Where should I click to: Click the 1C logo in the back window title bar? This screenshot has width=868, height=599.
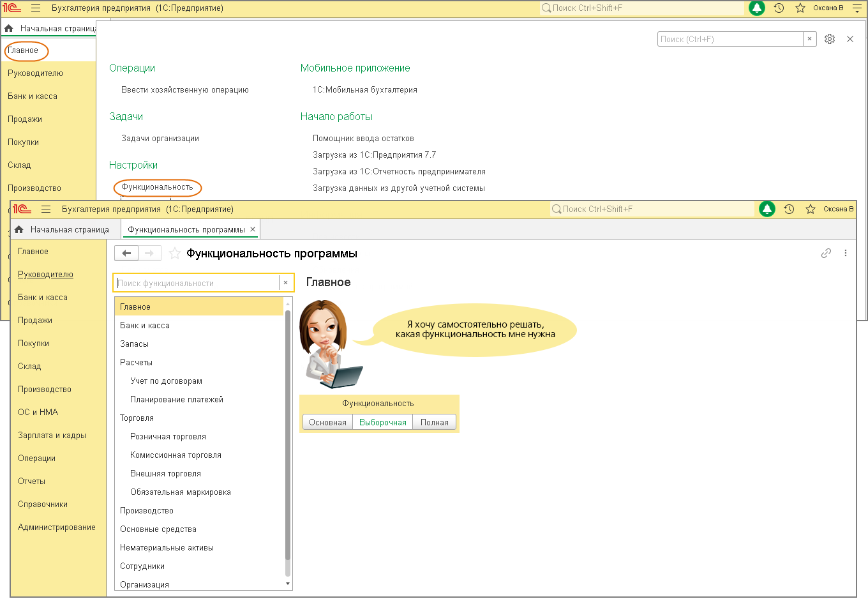pyautogui.click(x=11, y=8)
